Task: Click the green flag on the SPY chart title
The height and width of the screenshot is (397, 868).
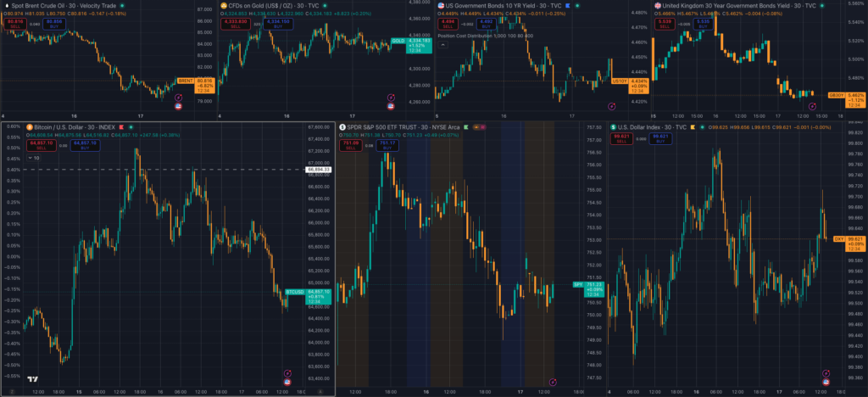Action: click(466, 127)
